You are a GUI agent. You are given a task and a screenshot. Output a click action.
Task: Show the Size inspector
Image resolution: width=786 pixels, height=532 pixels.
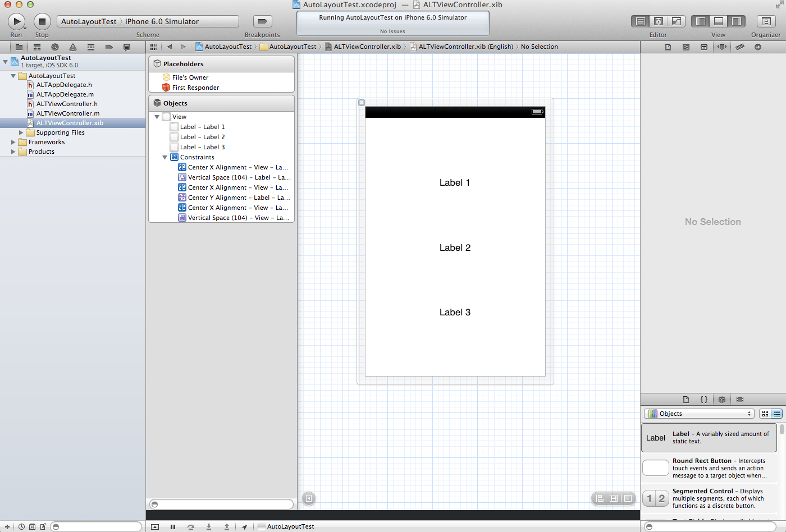pos(740,47)
